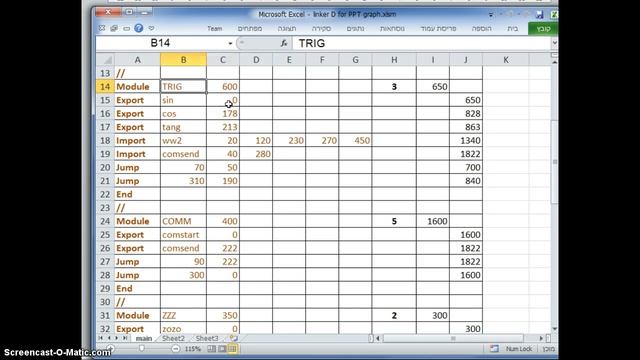Open the View tab (תצוגה)
640x360 pixels.
point(287,29)
